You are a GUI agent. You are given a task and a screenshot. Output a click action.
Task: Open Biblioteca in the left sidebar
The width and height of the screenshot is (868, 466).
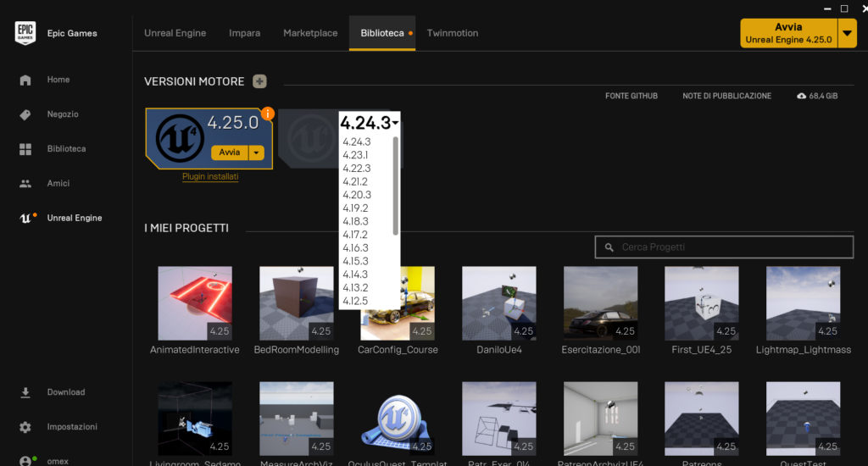coord(66,149)
